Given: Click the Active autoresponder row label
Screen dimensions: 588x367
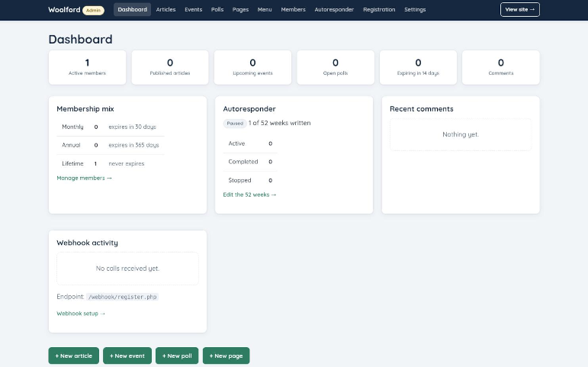Looking at the screenshot, I should 236,143.
